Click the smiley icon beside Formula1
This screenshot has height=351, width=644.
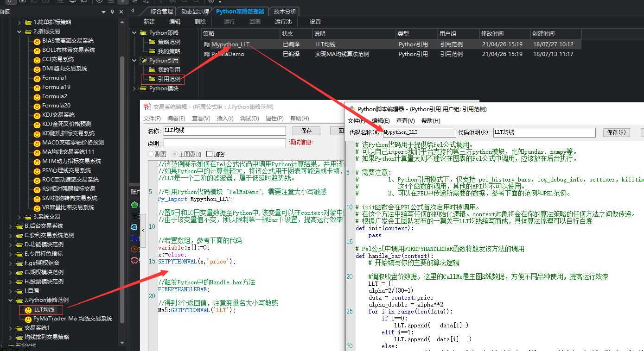click(x=37, y=78)
